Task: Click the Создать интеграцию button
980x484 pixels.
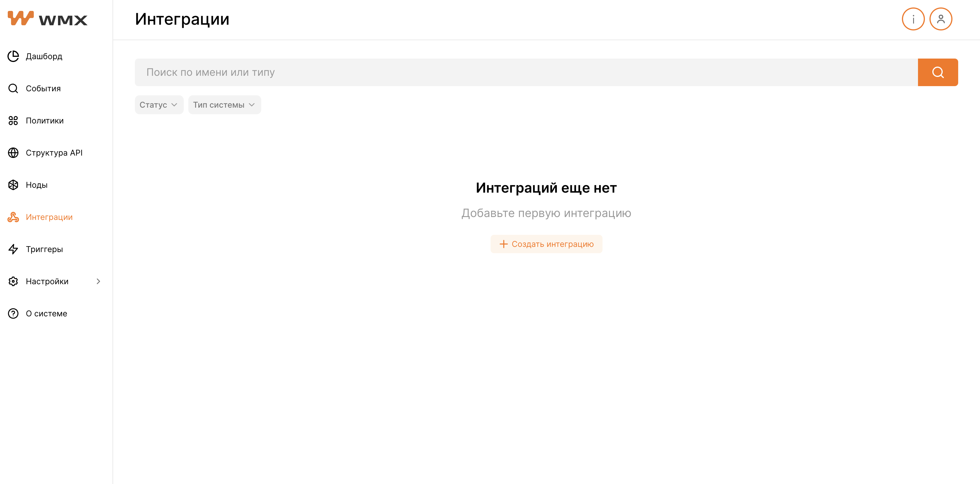Action: point(546,244)
